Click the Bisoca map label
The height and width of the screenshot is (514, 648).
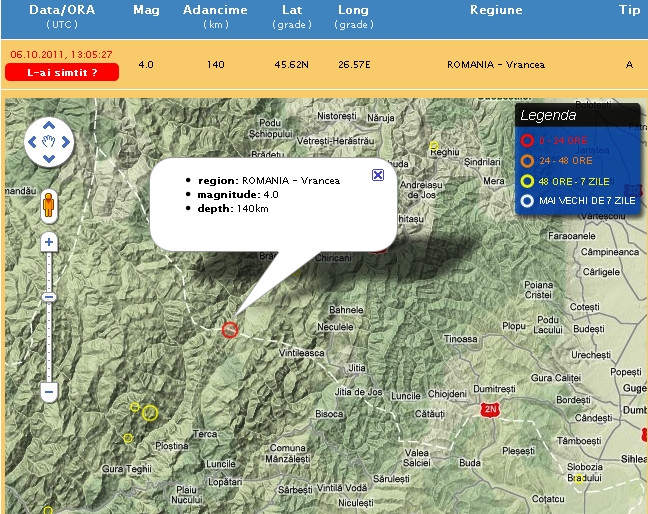329,414
